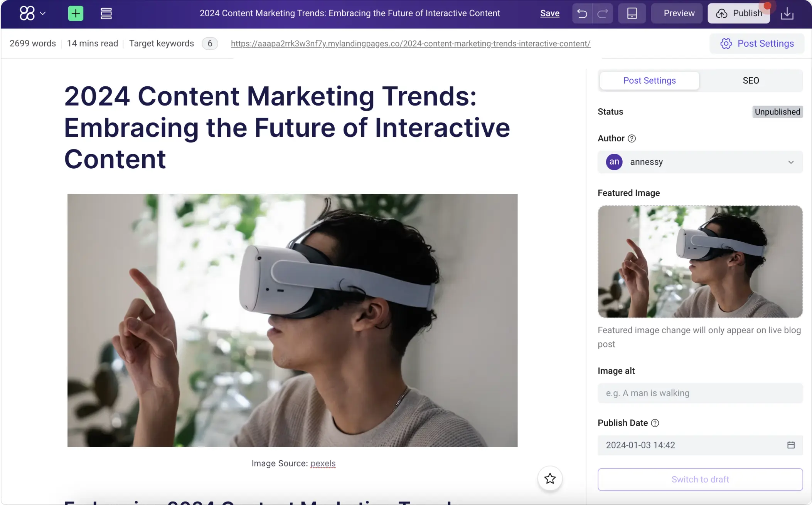Star the blog post with the star button

(549, 478)
